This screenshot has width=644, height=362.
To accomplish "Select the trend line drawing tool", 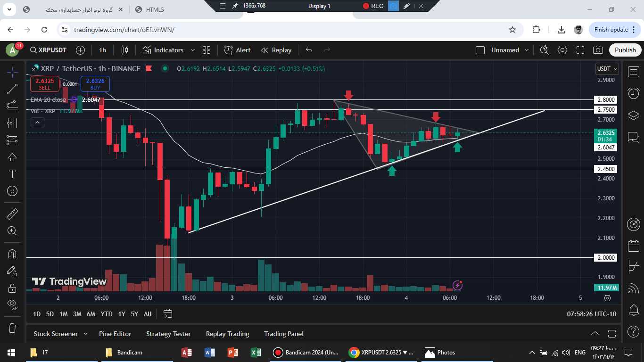I will pyautogui.click(x=12, y=89).
